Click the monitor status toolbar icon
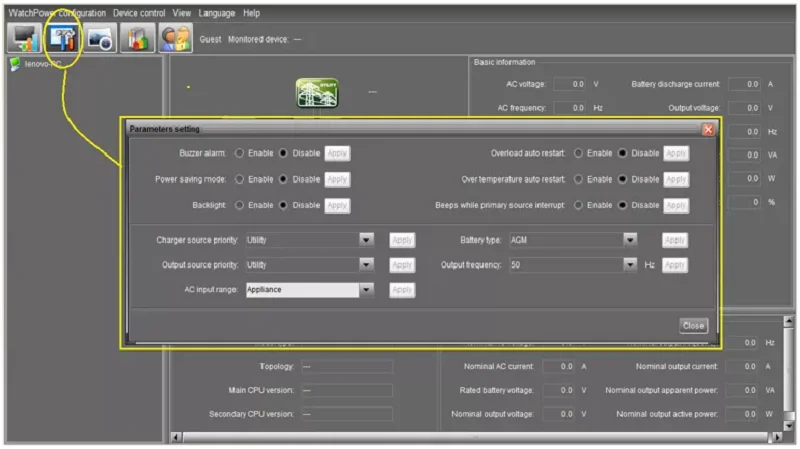This screenshot has height=449, width=800. [x=24, y=38]
